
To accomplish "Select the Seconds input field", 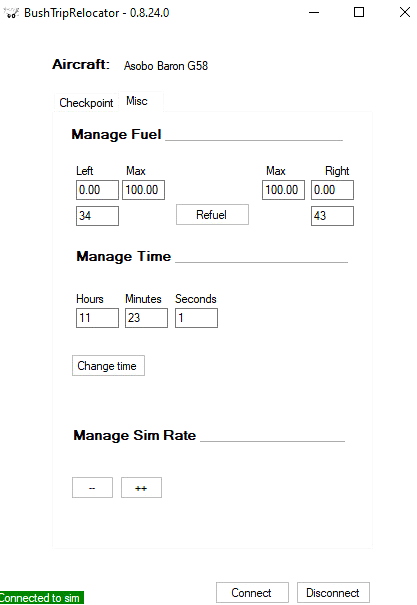I will pos(196,318).
